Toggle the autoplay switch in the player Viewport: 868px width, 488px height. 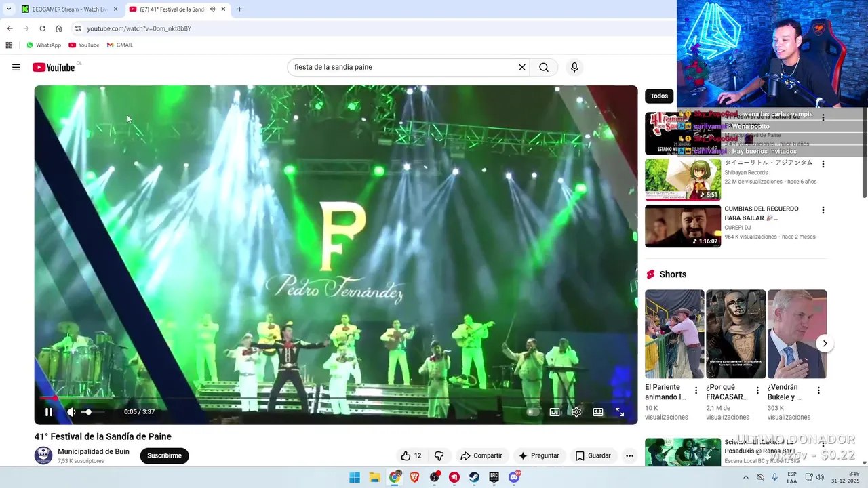pyautogui.click(x=533, y=411)
